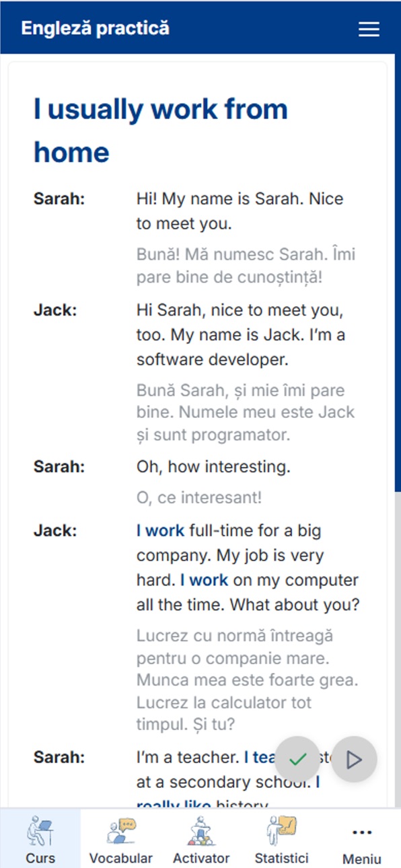Click the line 'Hi Sarah, nice to meet you, too.'
This screenshot has height=868, width=401.
(241, 322)
